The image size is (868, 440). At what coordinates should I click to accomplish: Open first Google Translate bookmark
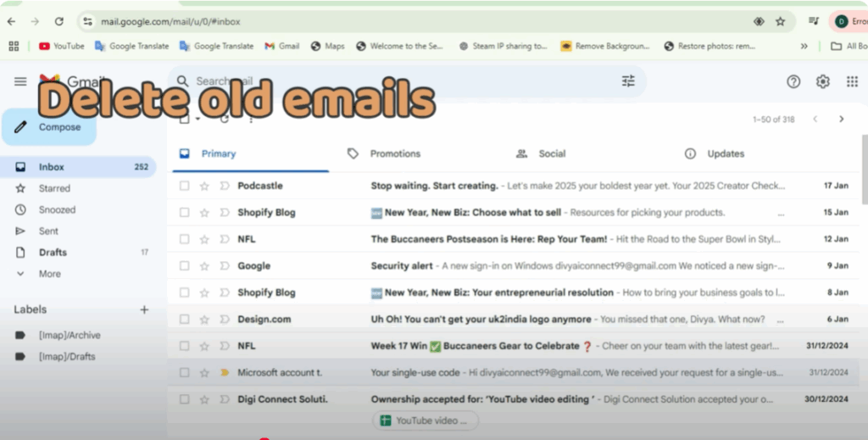[x=131, y=46]
